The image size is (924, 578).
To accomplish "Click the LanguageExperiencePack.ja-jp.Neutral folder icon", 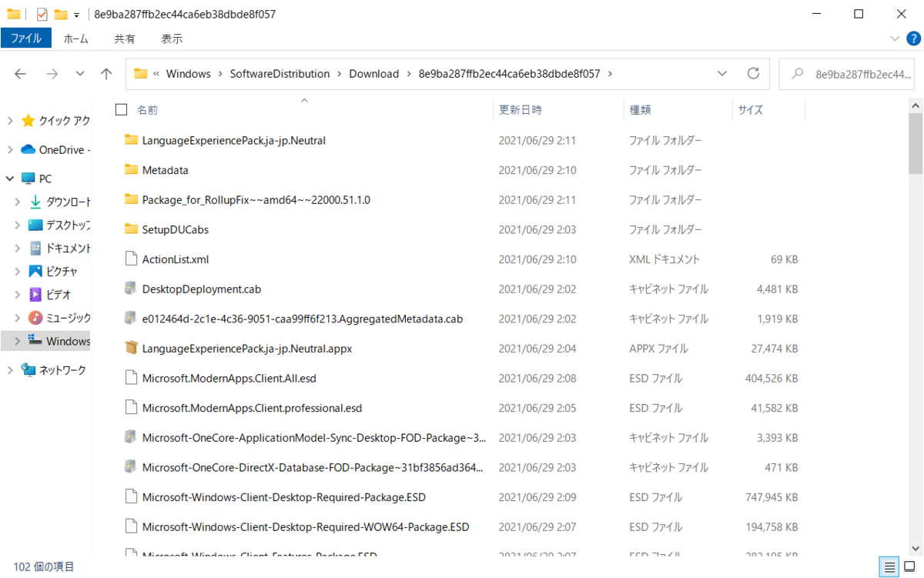I will coord(130,140).
